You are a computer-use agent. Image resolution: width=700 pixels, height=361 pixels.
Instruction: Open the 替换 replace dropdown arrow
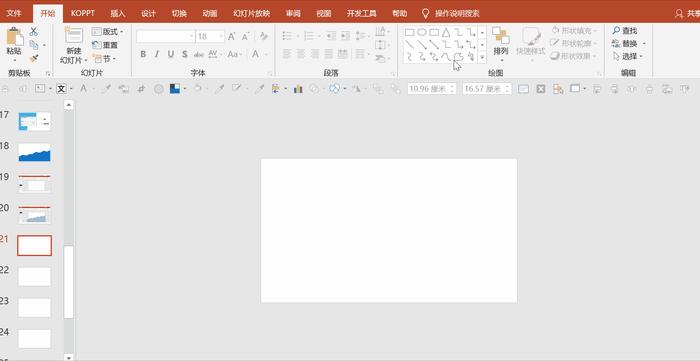[x=644, y=44]
